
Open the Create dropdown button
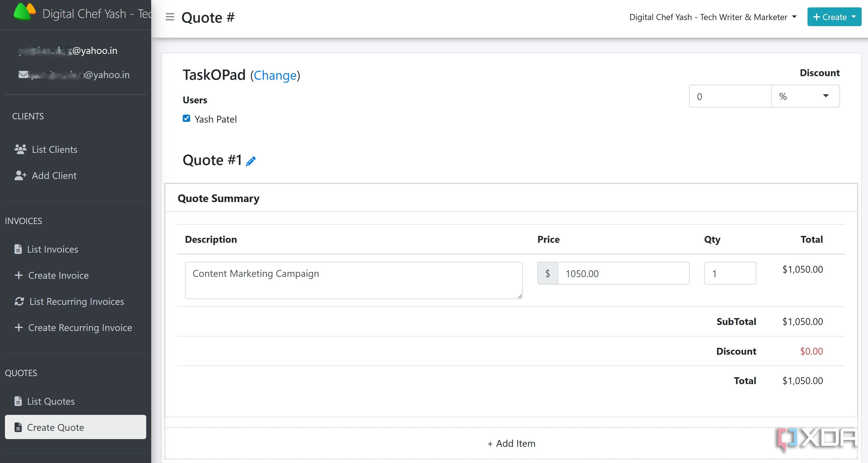pos(834,17)
